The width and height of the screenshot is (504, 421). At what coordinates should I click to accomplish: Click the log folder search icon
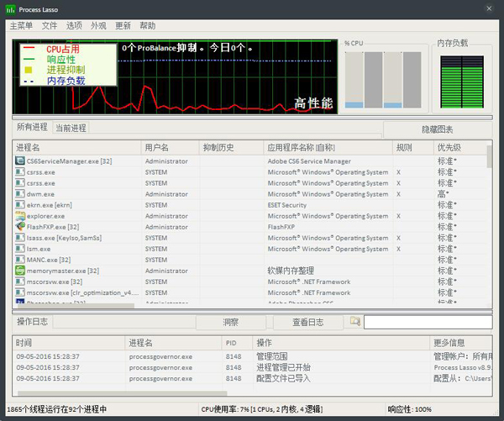point(355,321)
